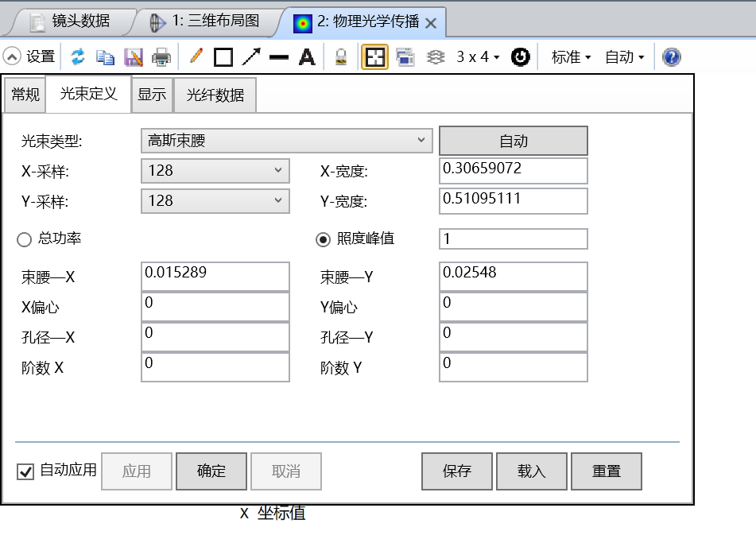The image size is (756, 535).
Task: Collapse the 设置 settings chevron
Action: coord(12,57)
